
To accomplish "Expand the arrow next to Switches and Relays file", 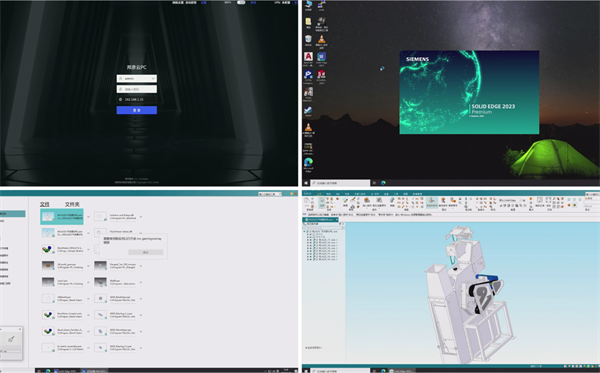I will tap(141, 217).
